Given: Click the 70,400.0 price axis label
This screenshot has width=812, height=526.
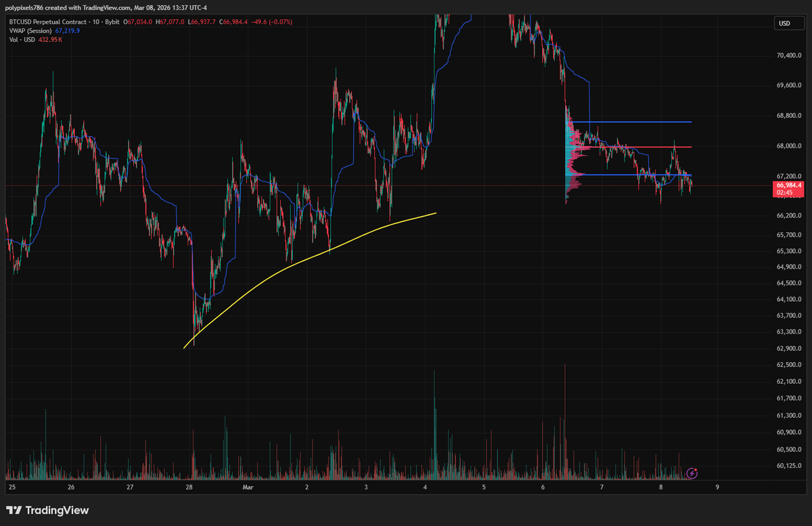Looking at the screenshot, I should point(789,56).
